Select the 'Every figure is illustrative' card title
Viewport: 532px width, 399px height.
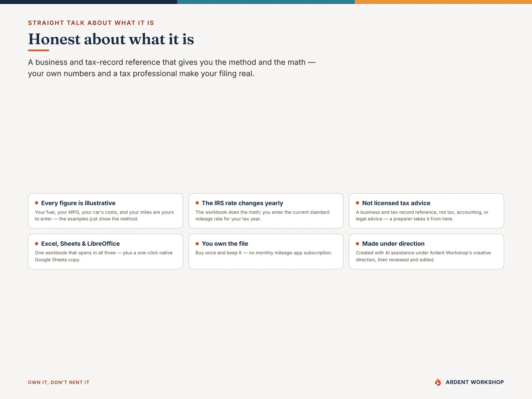coord(78,203)
